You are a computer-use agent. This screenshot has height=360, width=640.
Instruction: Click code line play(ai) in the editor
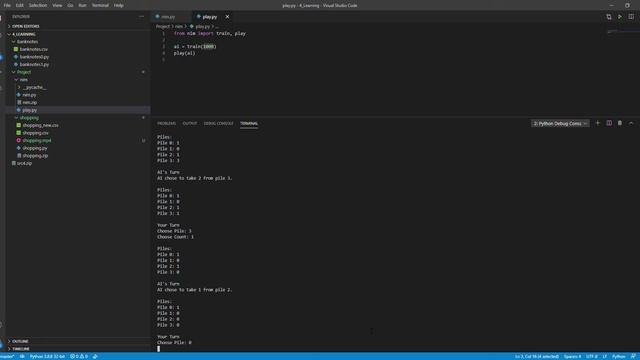184,53
